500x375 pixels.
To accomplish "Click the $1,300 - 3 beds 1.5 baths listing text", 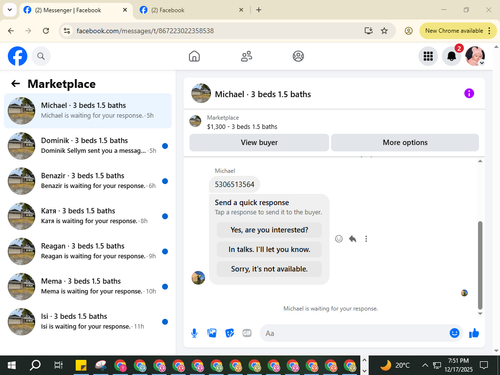I will 242,127.
